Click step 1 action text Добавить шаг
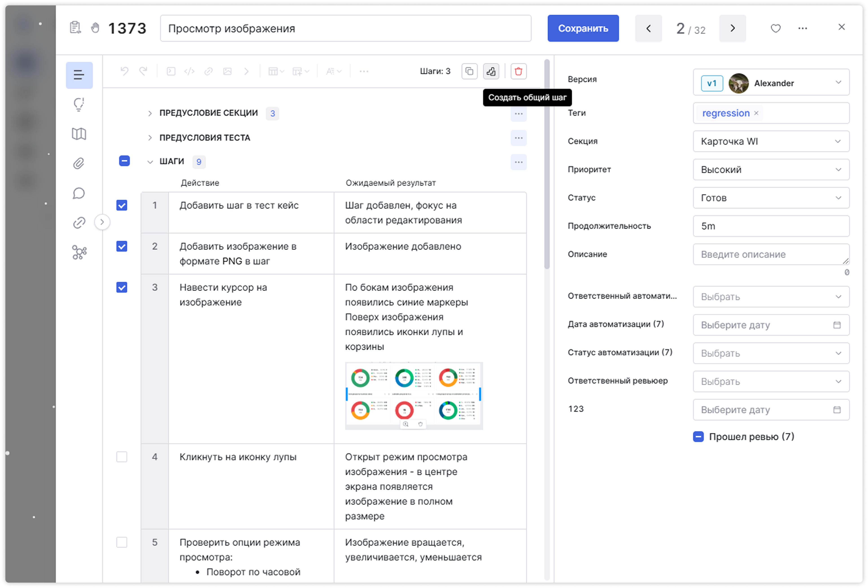 point(239,205)
